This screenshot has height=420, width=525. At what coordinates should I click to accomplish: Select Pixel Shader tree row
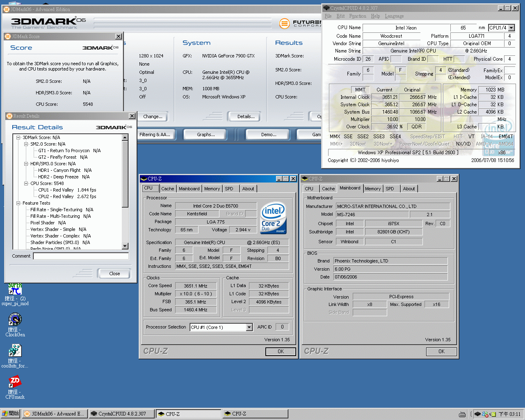pos(48,223)
